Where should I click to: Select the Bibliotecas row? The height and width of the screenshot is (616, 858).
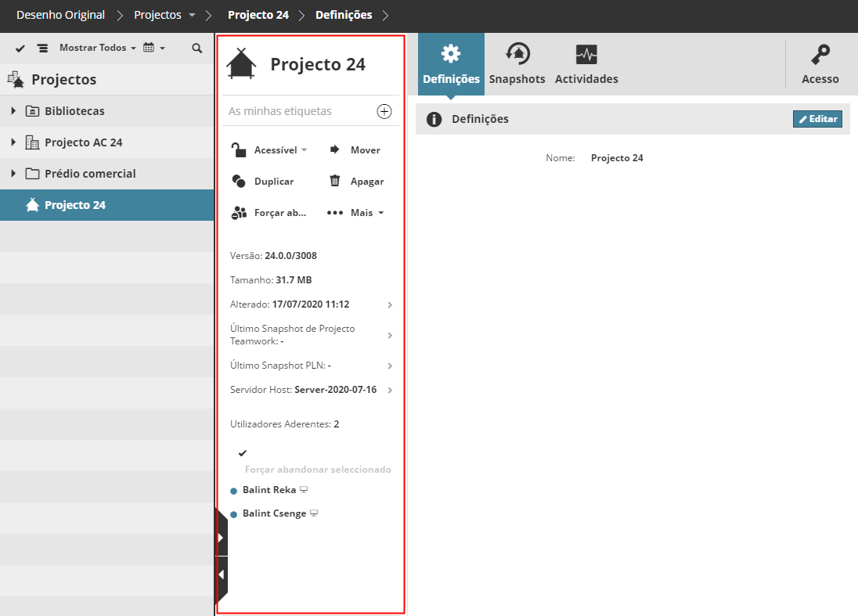[x=106, y=111]
